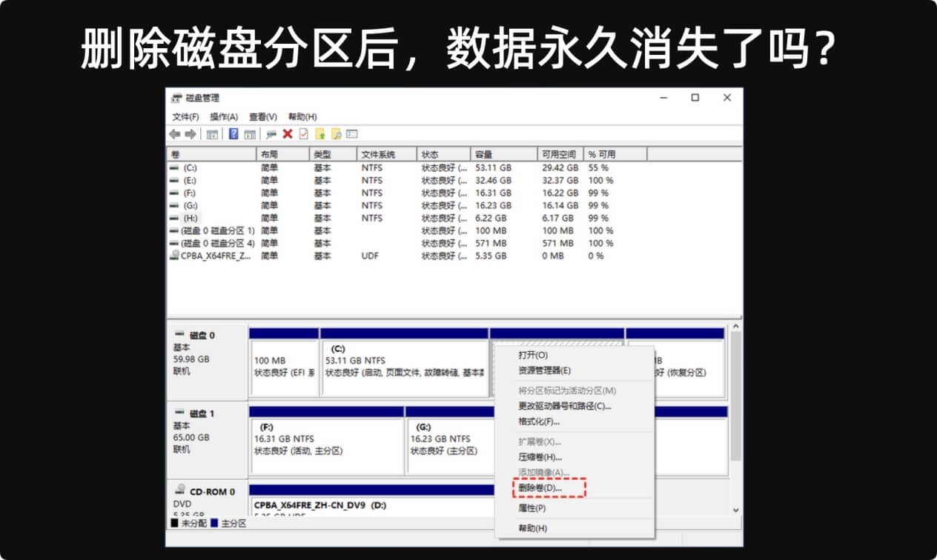
Task: Toggle the Show/Hide Console Tree toolbar icon
Action: coord(214,134)
